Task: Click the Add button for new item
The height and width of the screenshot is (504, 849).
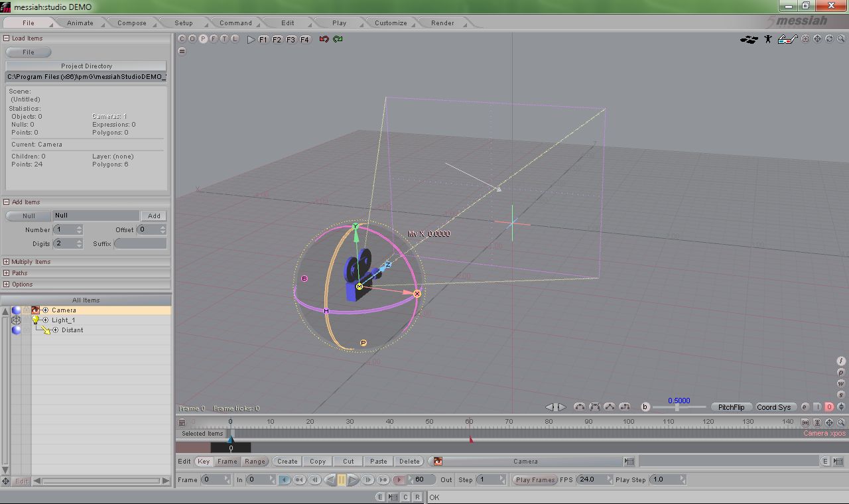Action: click(154, 216)
